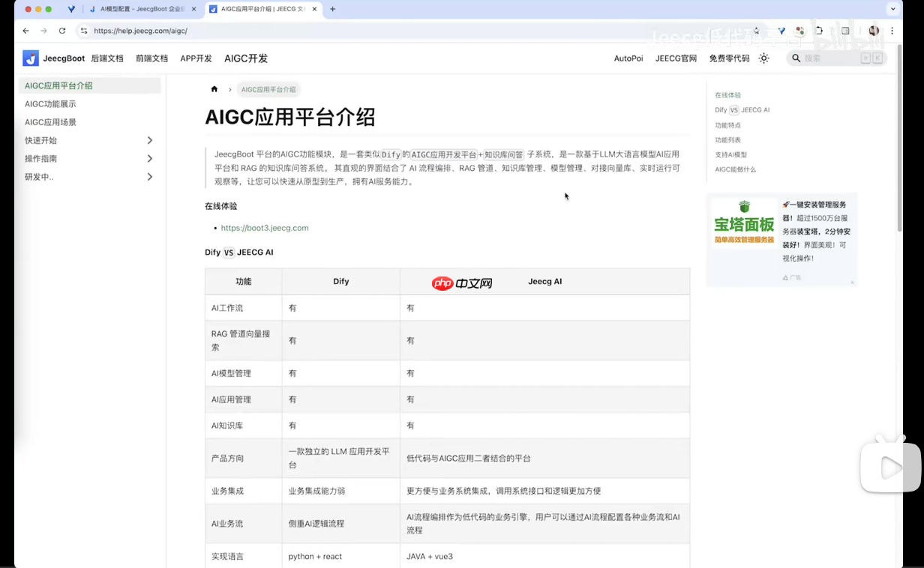Screen dimensions: 924x568
Task: Open the https://boot3.jeecg.com link
Action: point(264,227)
